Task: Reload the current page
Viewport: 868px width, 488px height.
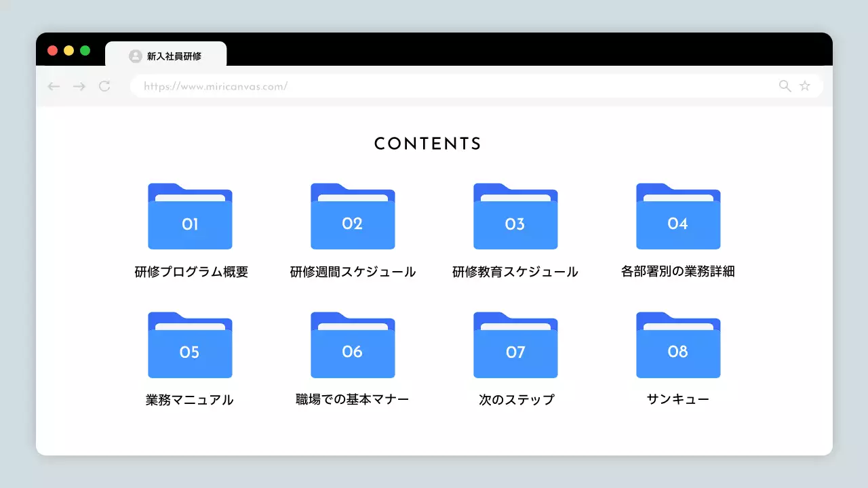Action: (x=104, y=86)
